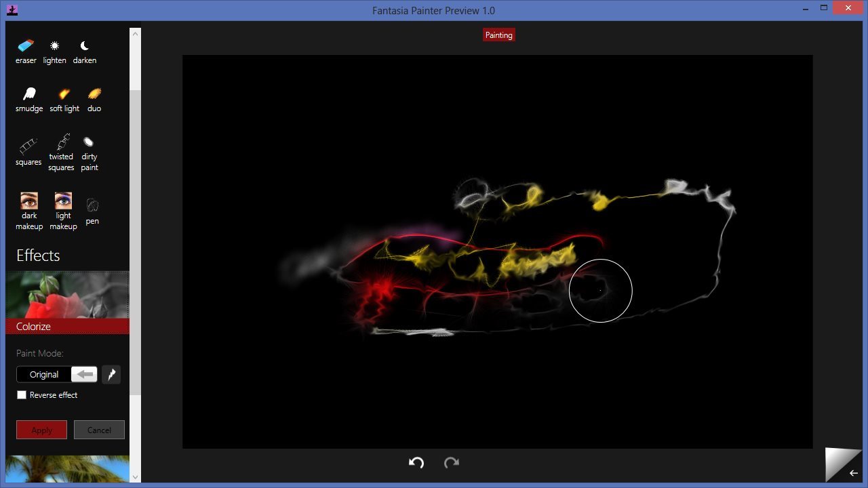Select the squares brush

28,151
